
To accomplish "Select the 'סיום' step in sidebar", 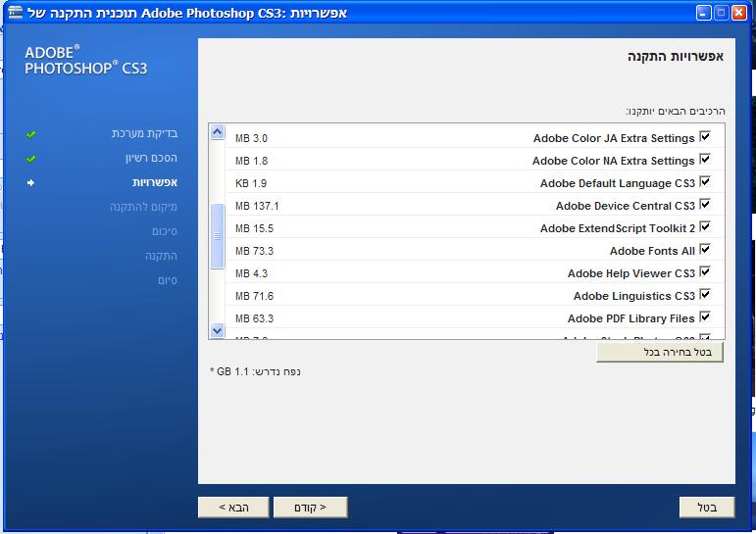I will 168,280.
